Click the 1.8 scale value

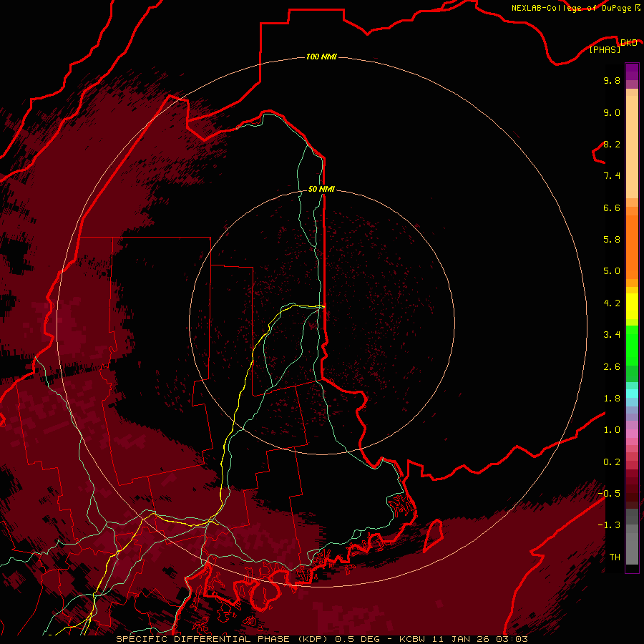coord(612,399)
